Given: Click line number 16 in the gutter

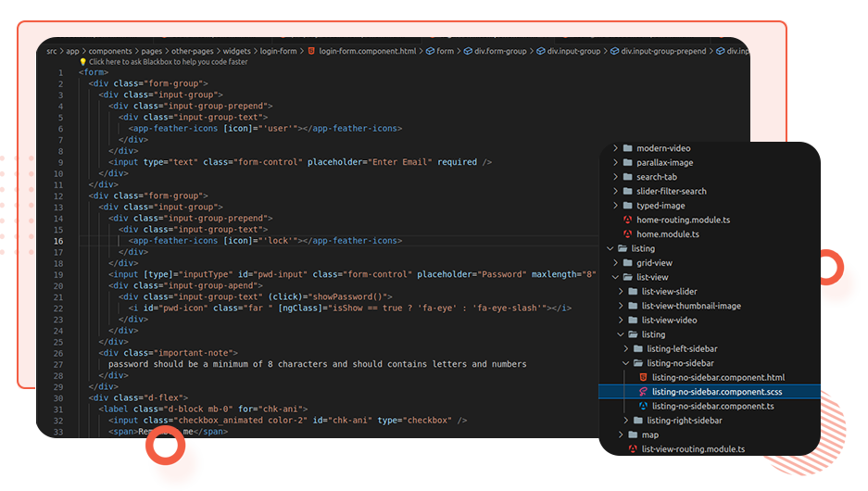Looking at the screenshot, I should click(58, 241).
